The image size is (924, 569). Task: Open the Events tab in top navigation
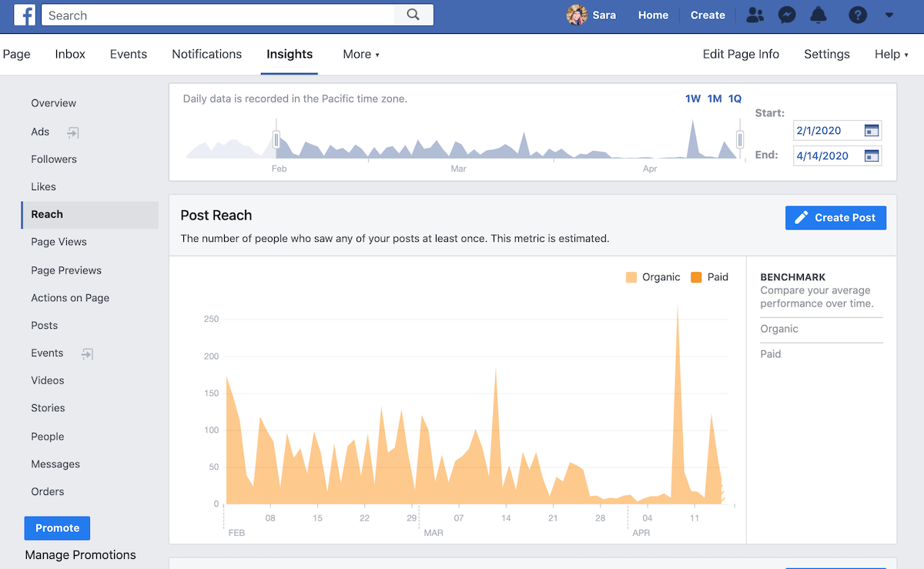(129, 54)
